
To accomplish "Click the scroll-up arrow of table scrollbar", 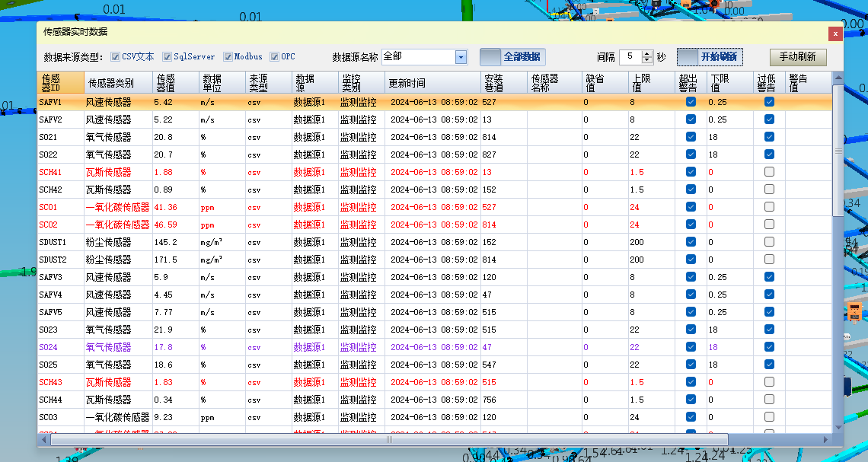I will pyautogui.click(x=838, y=78).
